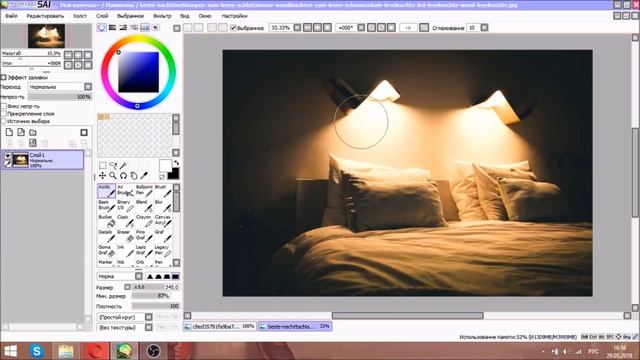Select the Eraser tool
Screen dimensions: 640x360
point(125,236)
